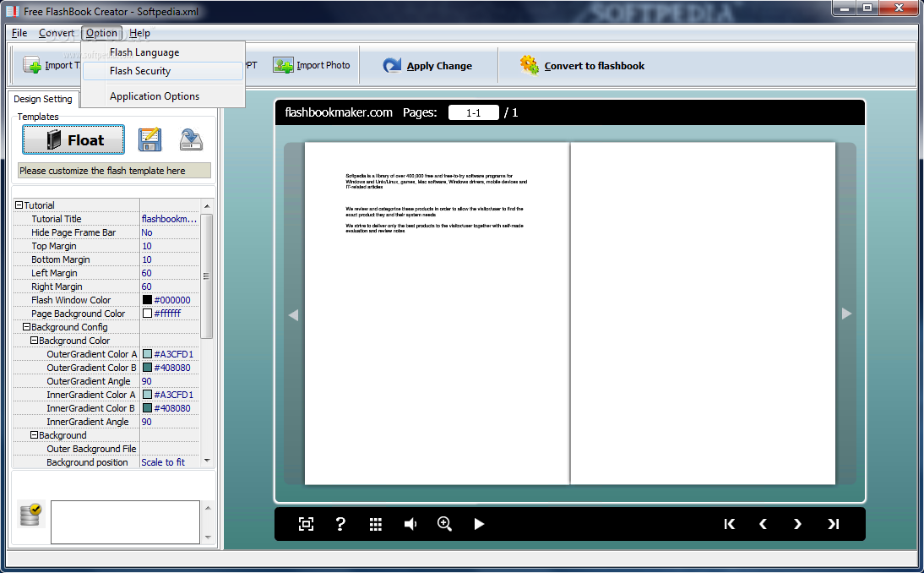Click the load template settings icon
This screenshot has height=573, width=924.
tap(191, 139)
